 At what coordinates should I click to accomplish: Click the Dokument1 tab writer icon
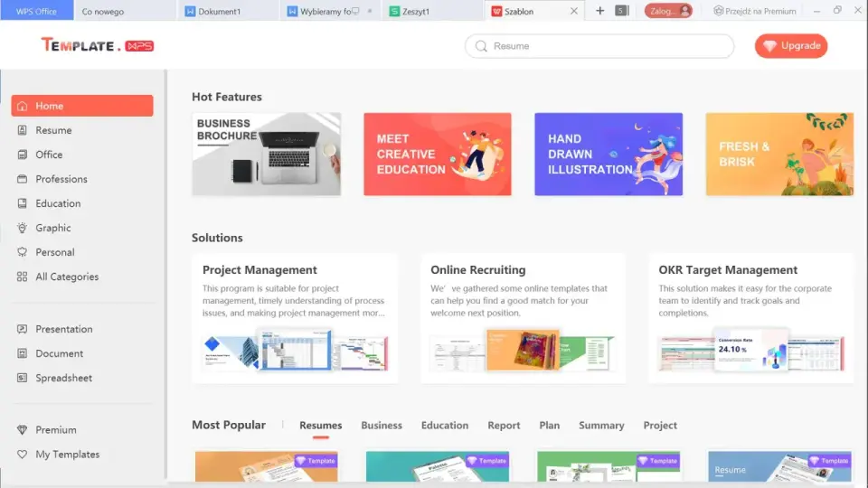click(190, 11)
